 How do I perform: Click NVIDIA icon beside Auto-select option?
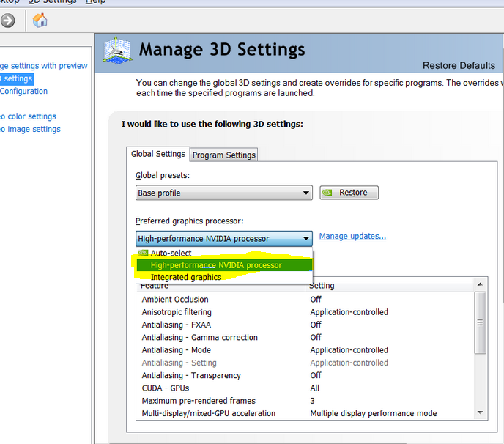pyautogui.click(x=144, y=253)
